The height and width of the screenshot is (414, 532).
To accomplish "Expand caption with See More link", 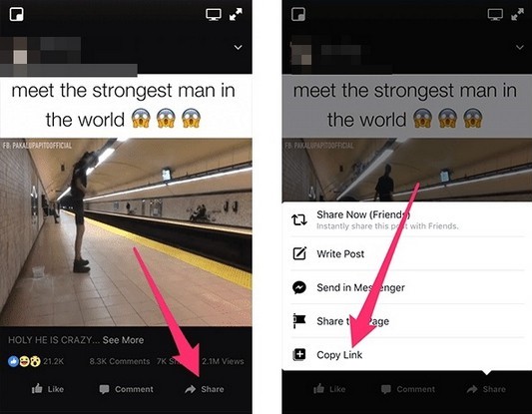I will pyautogui.click(x=123, y=340).
